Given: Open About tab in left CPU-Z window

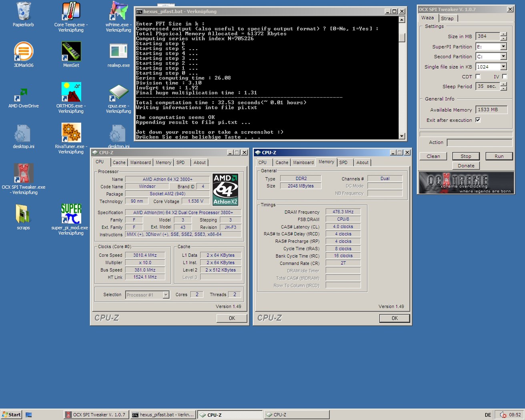Looking at the screenshot, I should point(200,162).
